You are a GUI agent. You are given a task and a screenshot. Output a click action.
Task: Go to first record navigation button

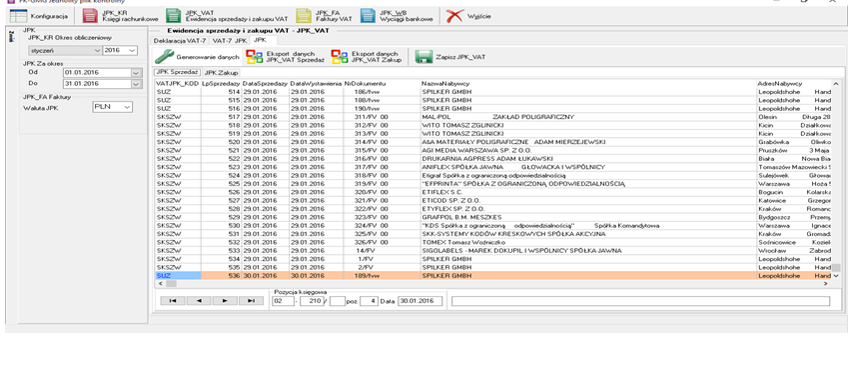click(x=173, y=301)
